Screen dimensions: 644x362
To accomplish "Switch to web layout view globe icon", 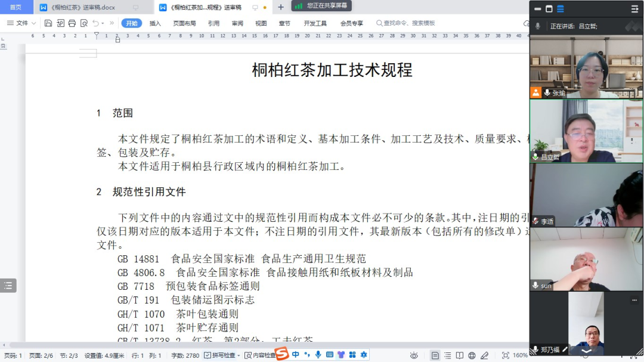I will [x=472, y=355].
